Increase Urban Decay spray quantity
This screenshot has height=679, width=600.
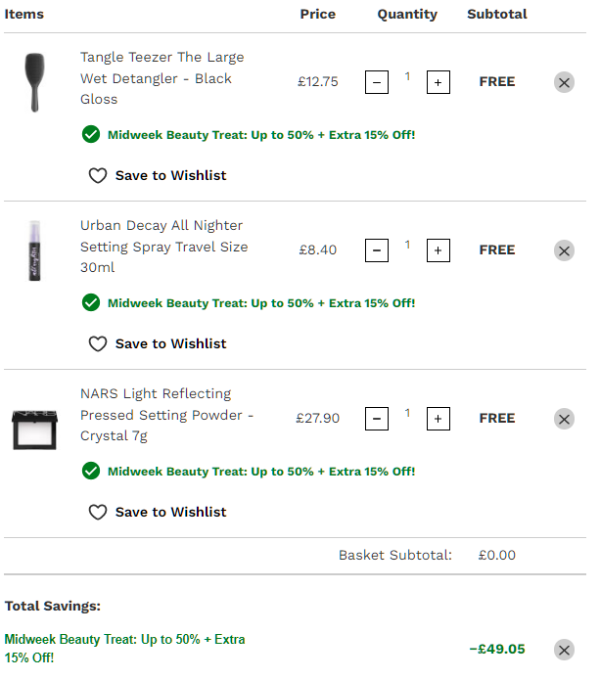[437, 250]
